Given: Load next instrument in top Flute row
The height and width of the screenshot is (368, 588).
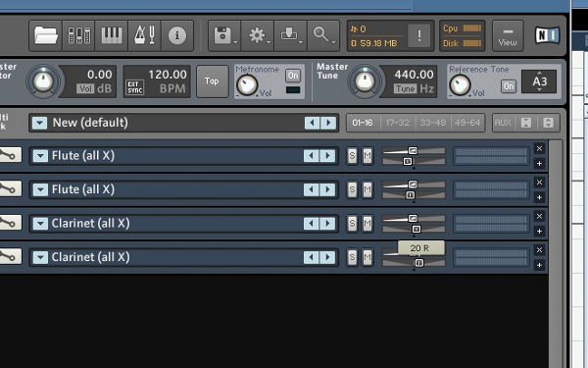Looking at the screenshot, I should tap(327, 156).
